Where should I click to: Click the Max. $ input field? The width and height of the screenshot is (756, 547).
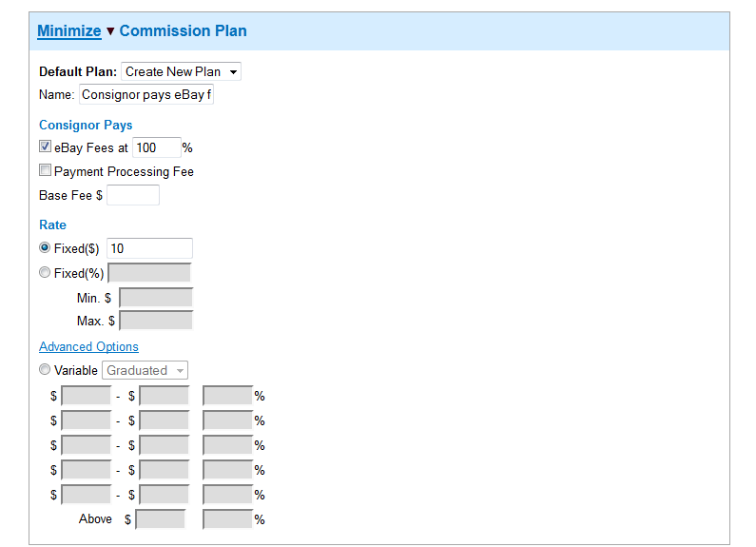point(156,321)
